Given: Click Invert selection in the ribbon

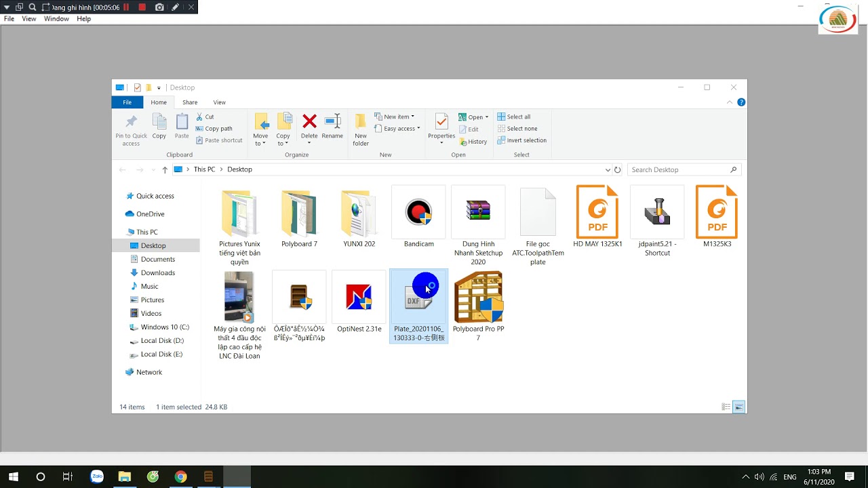Looking at the screenshot, I should pyautogui.click(x=521, y=140).
